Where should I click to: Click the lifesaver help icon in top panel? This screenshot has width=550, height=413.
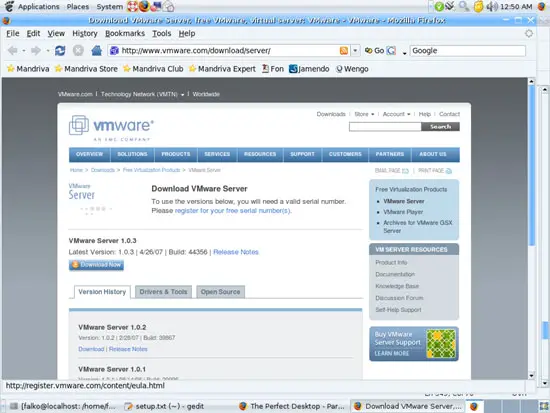pyautogui.click(x=132, y=6)
